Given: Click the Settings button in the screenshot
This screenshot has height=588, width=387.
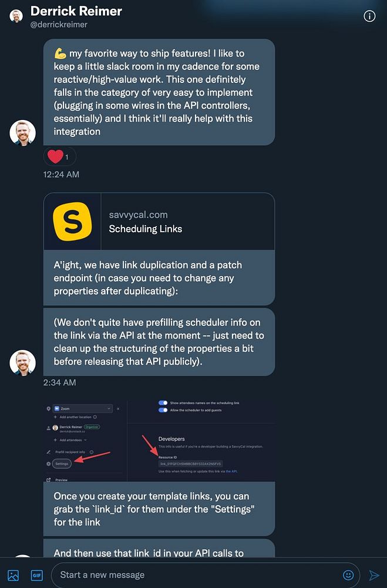Looking at the screenshot, I should 62,464.
